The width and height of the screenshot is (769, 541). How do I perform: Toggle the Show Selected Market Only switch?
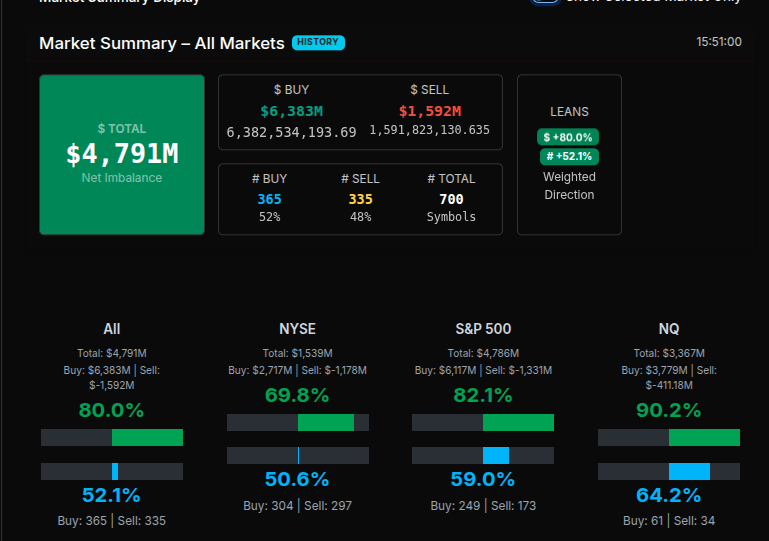(x=545, y=2)
